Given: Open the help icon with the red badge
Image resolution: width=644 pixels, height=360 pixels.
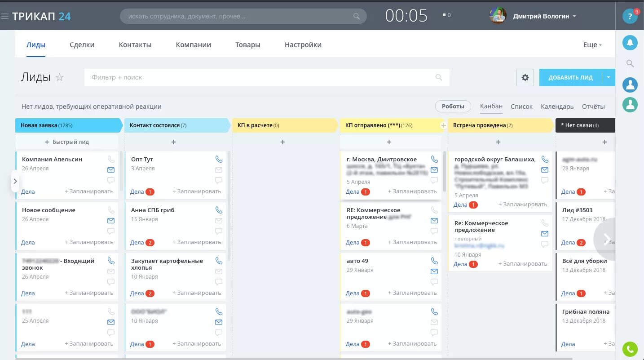Looking at the screenshot, I should tap(630, 16).
